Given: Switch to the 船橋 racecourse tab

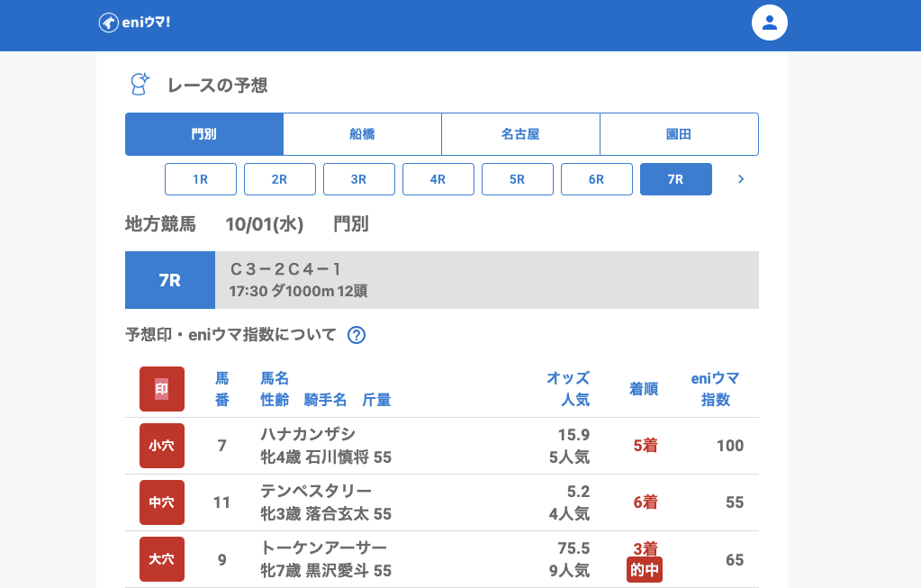Looking at the screenshot, I should pyautogui.click(x=362, y=134).
